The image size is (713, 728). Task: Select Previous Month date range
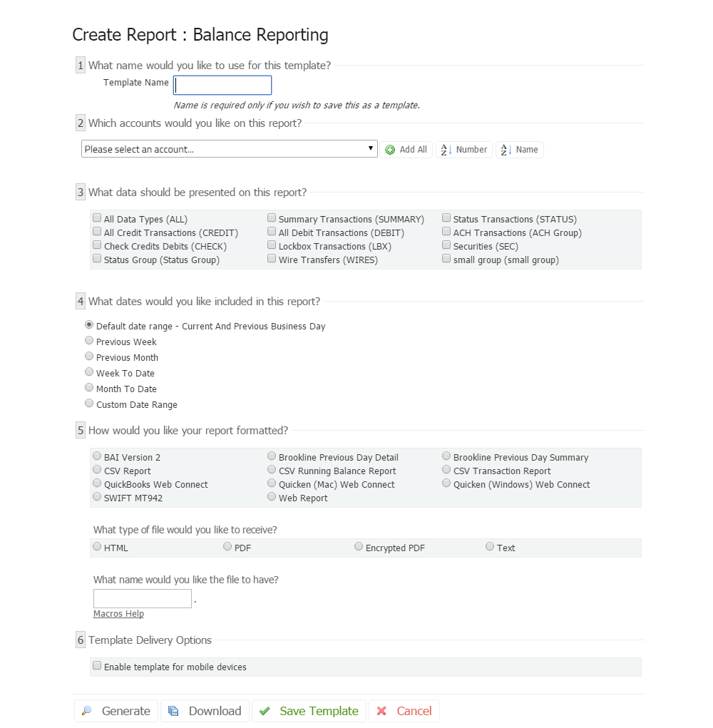pos(89,357)
